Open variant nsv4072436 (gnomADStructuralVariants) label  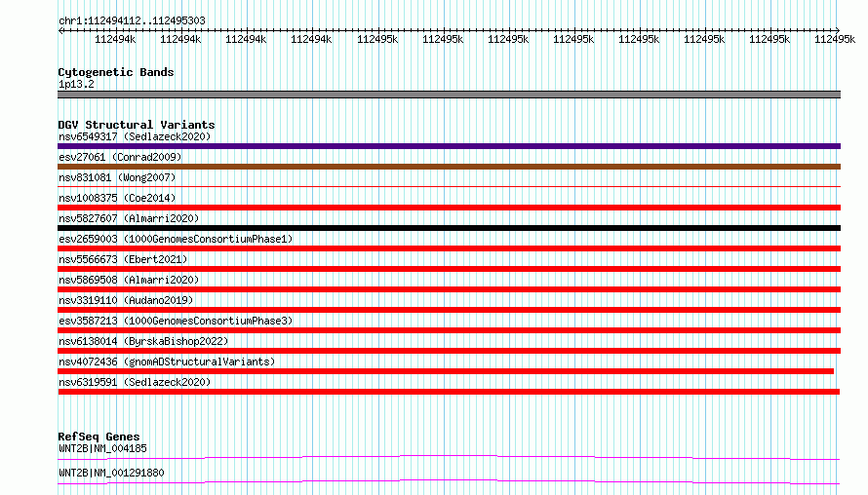(167, 362)
